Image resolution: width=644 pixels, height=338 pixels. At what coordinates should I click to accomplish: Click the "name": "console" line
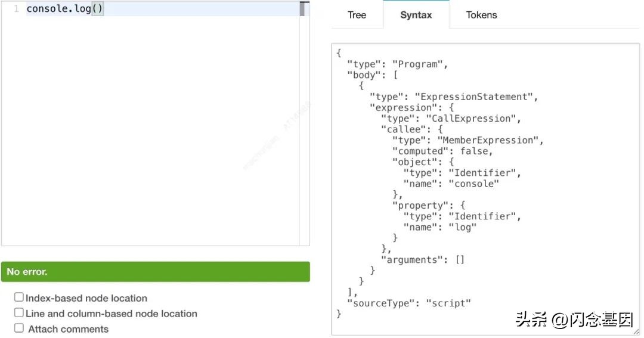(x=451, y=184)
